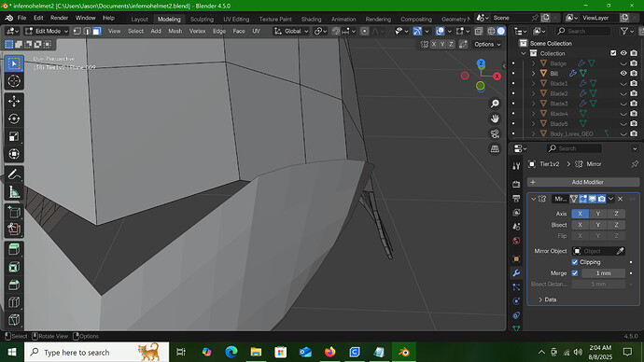Select the Annotate tool
644x362 pixels.
click(14, 174)
